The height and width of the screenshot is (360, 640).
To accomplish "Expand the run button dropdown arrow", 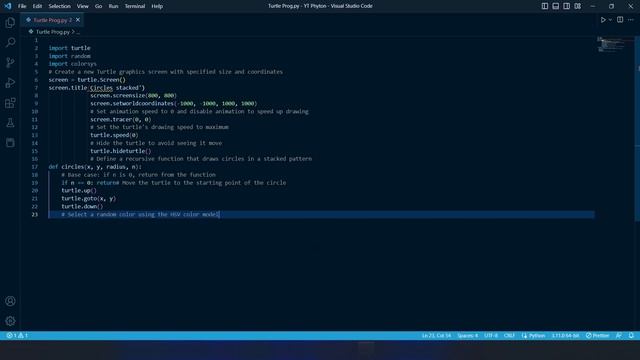I will (x=610, y=20).
